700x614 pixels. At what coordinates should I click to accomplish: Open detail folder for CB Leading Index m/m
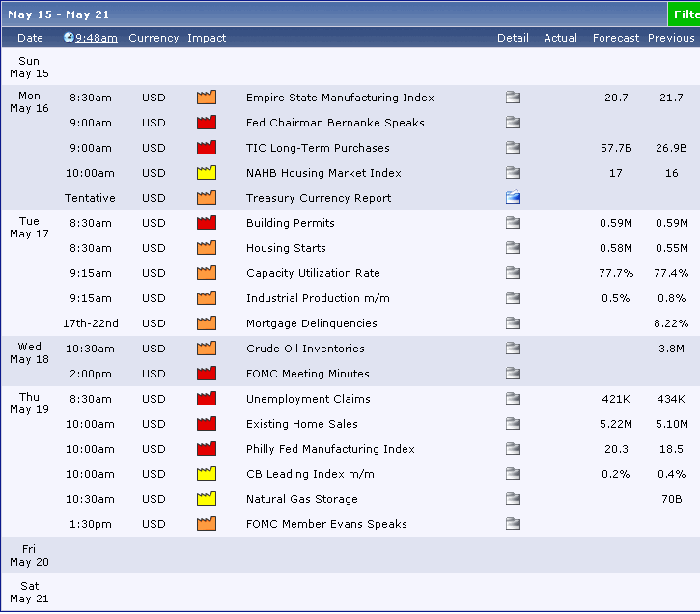(x=513, y=474)
